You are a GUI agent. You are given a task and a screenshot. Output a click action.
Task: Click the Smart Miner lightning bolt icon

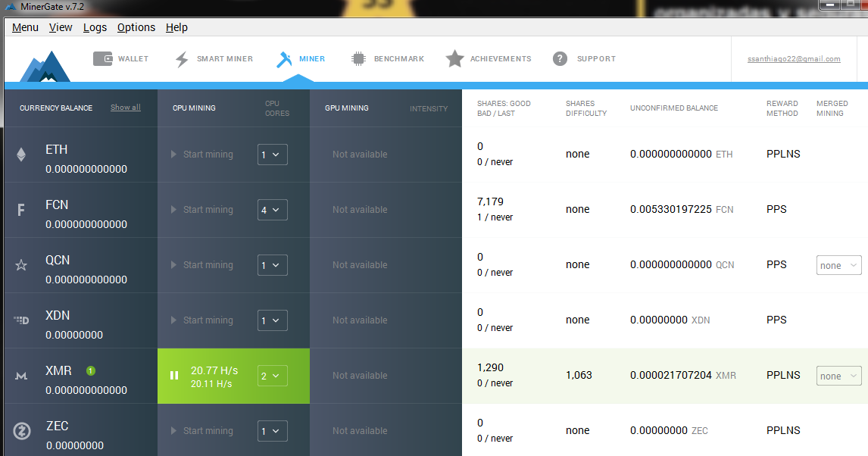pyautogui.click(x=182, y=59)
